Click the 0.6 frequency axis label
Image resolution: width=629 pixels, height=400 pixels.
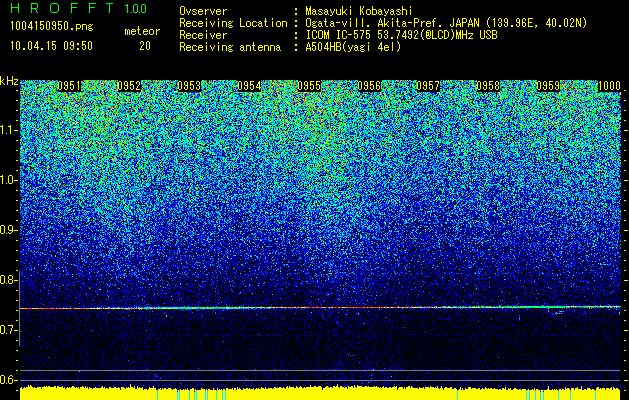coord(8,380)
